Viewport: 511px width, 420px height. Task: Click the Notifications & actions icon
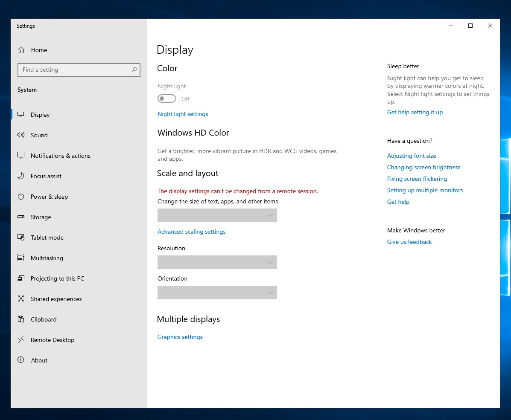(21, 155)
